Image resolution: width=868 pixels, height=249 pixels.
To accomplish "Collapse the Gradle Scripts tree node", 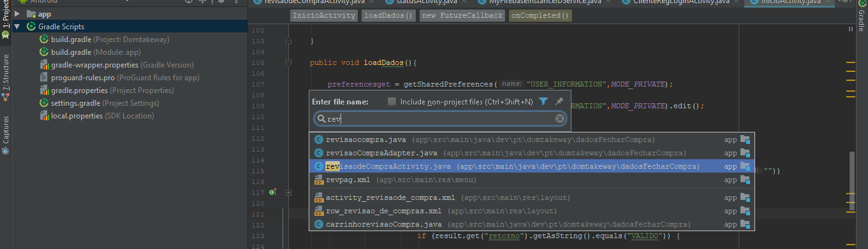I will pos(17,27).
